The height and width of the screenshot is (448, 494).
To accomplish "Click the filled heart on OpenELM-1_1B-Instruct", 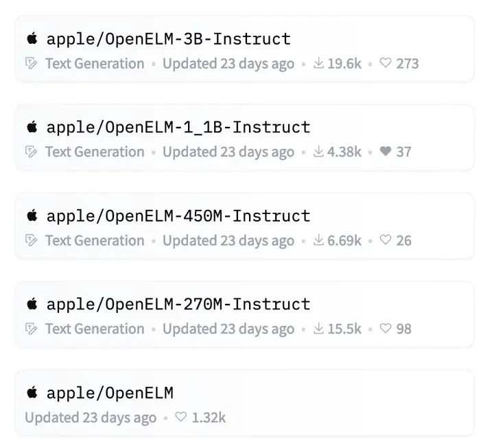I will (386, 152).
